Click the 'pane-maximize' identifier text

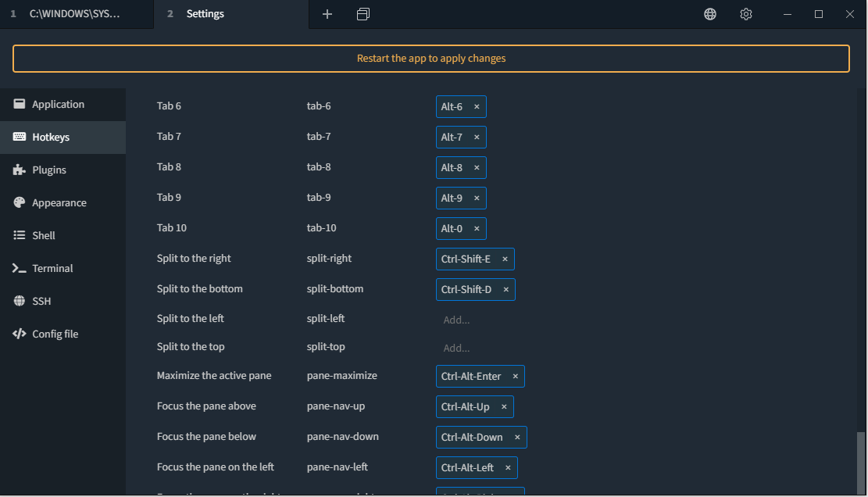click(x=342, y=376)
